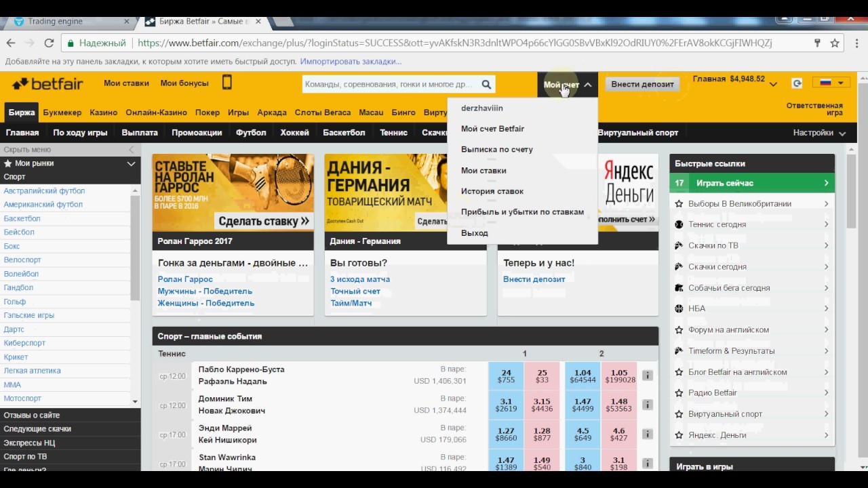
Task: Click info icon for Nadal match
Action: point(648,375)
